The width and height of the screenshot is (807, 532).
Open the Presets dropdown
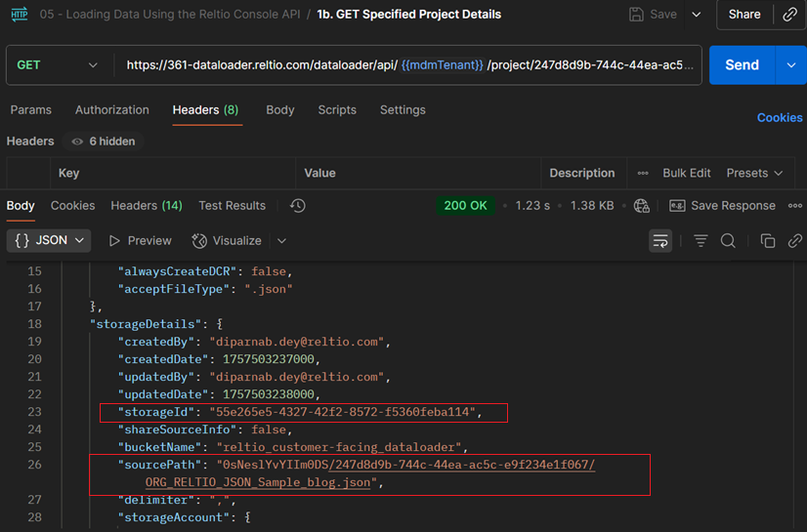point(754,173)
